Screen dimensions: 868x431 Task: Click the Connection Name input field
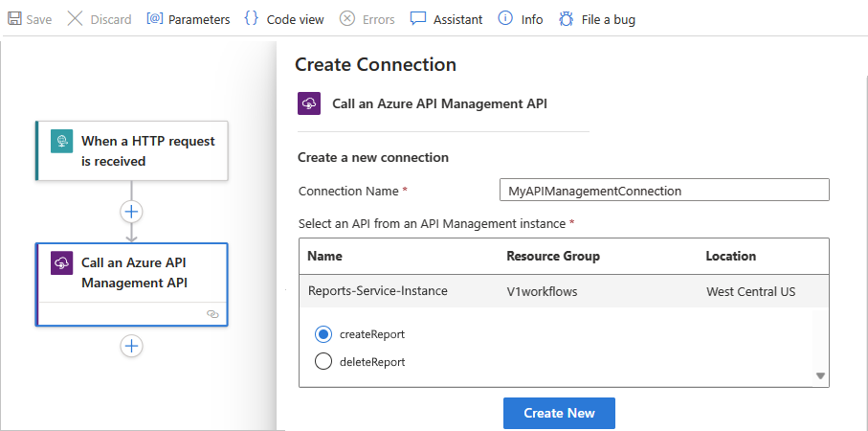click(664, 191)
